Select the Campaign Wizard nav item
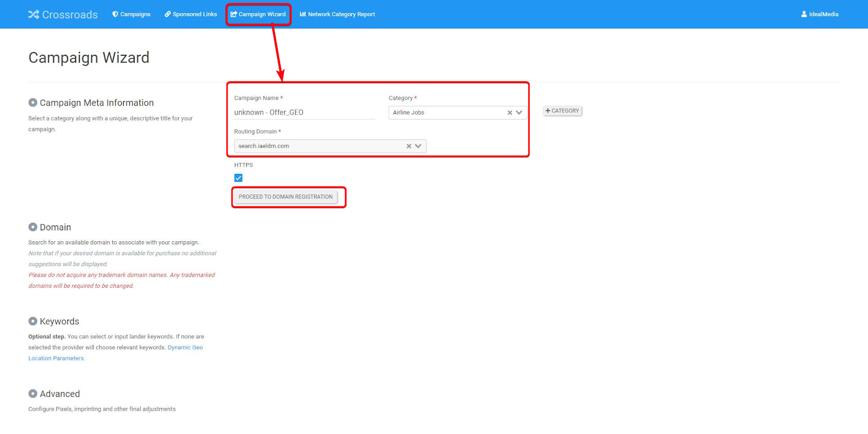The image size is (868, 434). [258, 14]
